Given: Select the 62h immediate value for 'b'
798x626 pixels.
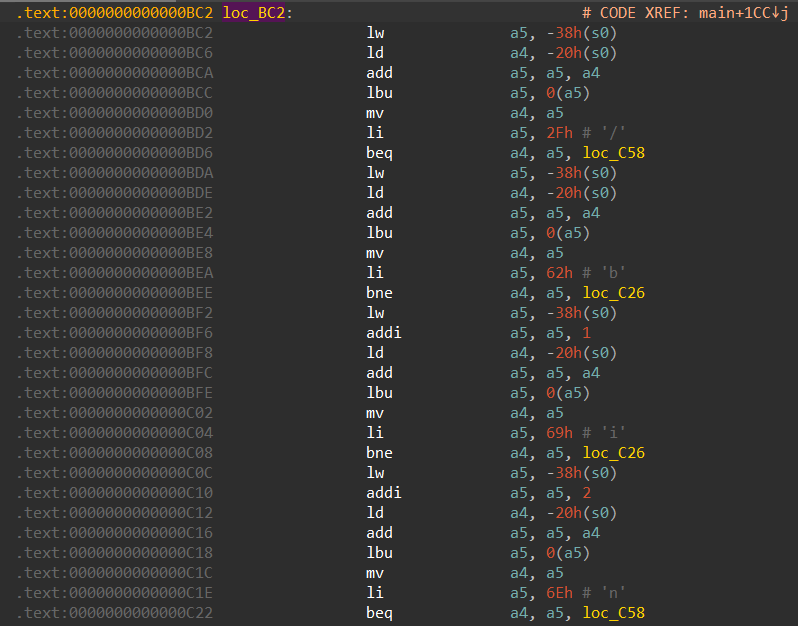Looking at the screenshot, I should click(x=556, y=273).
